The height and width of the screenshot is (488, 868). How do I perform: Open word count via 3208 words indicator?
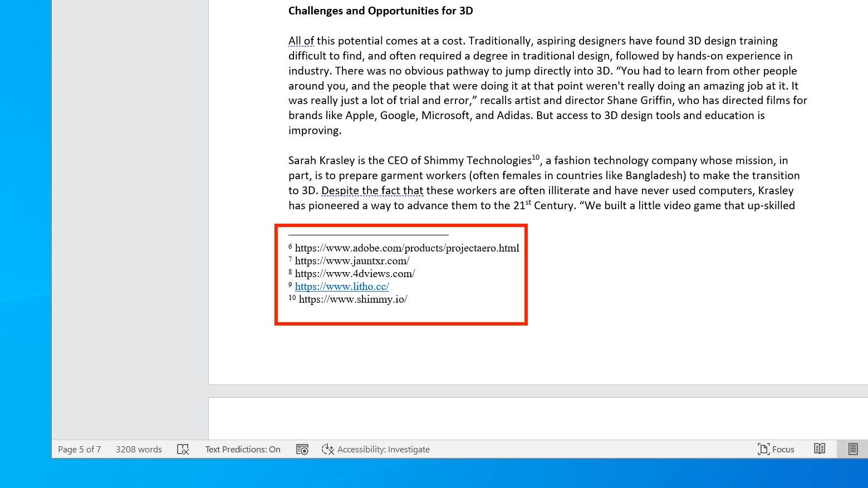click(138, 449)
